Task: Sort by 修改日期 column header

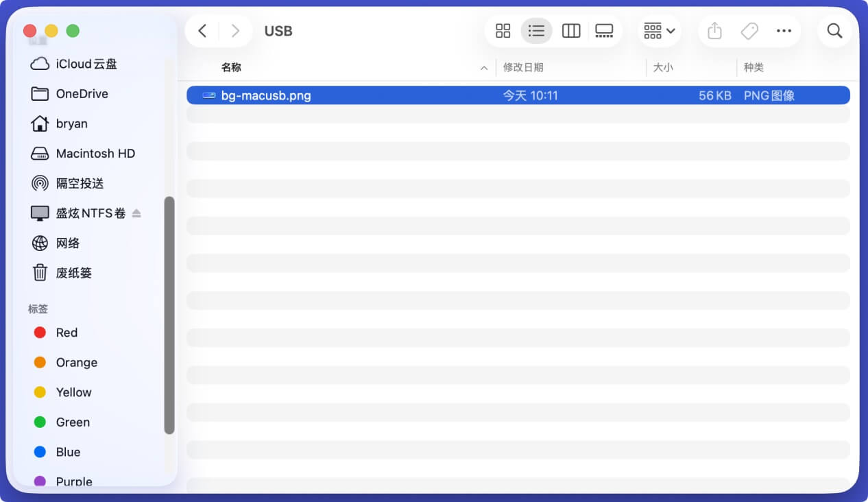Action: click(x=523, y=68)
